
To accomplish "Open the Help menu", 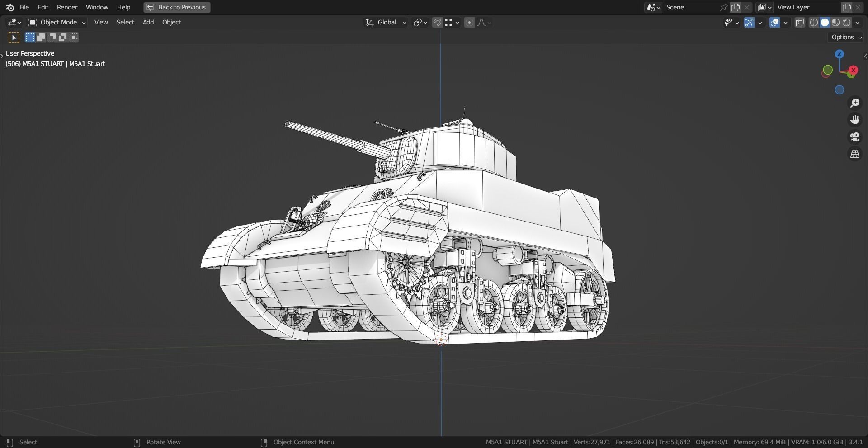I will coord(123,7).
